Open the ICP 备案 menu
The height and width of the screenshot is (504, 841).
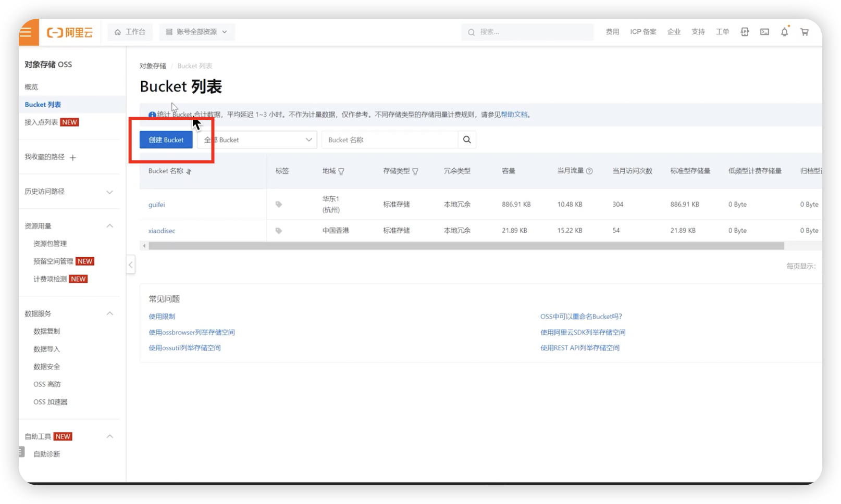643,32
